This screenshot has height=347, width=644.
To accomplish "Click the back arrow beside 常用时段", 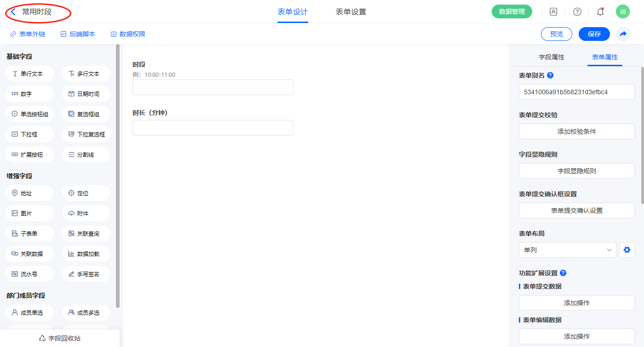I will click(13, 12).
